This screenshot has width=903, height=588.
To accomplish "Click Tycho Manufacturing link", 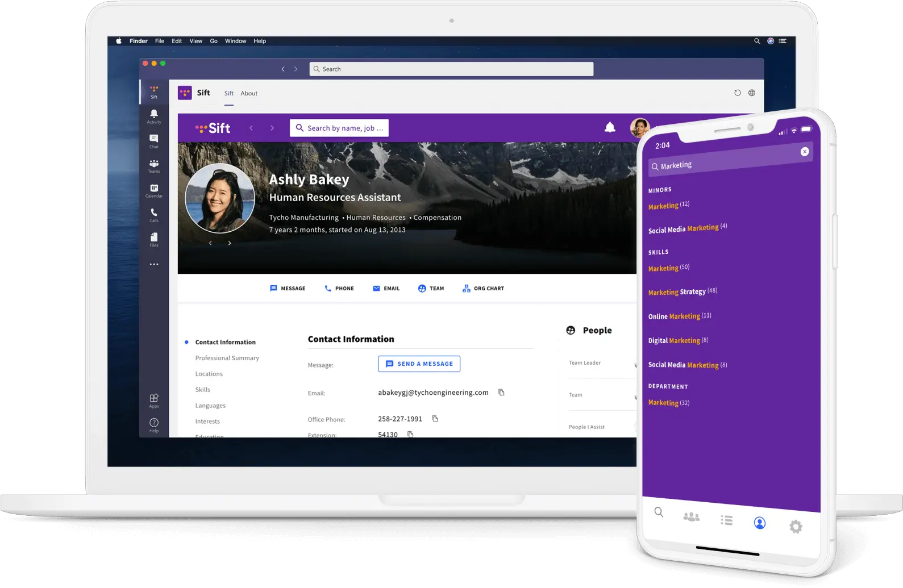I will tap(304, 218).
